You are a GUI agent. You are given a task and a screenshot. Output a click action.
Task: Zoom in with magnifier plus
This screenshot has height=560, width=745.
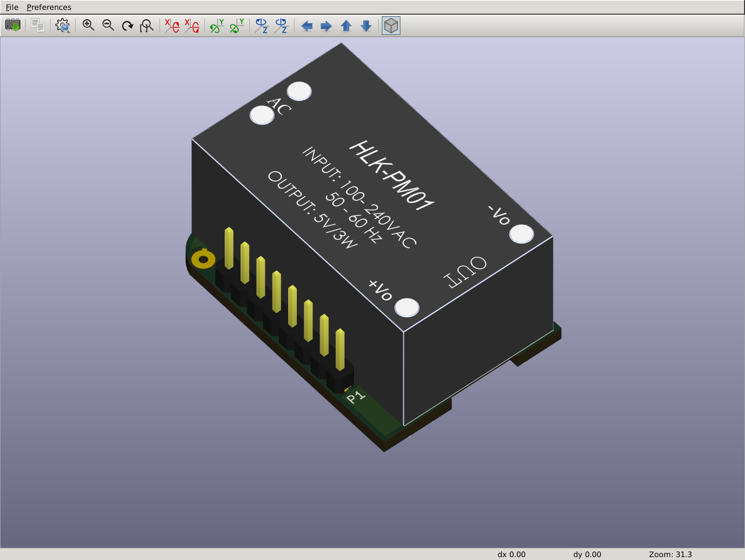pyautogui.click(x=88, y=26)
